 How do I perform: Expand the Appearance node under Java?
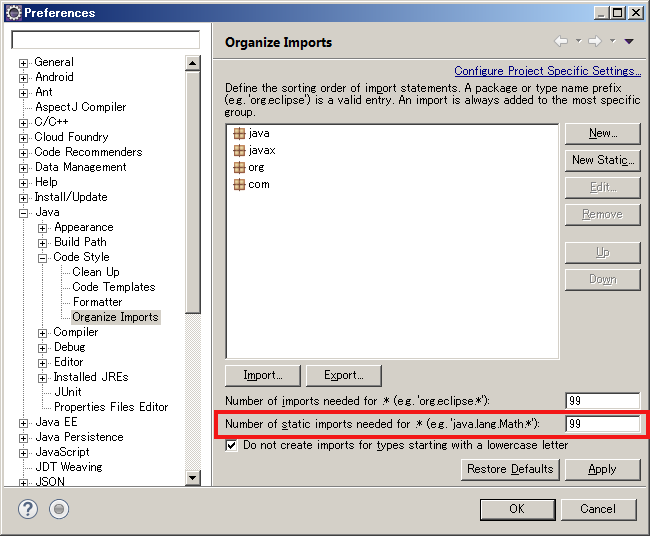[42, 228]
